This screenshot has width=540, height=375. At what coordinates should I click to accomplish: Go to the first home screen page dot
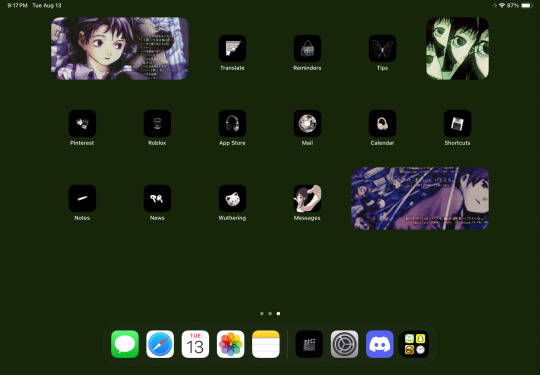click(262, 314)
